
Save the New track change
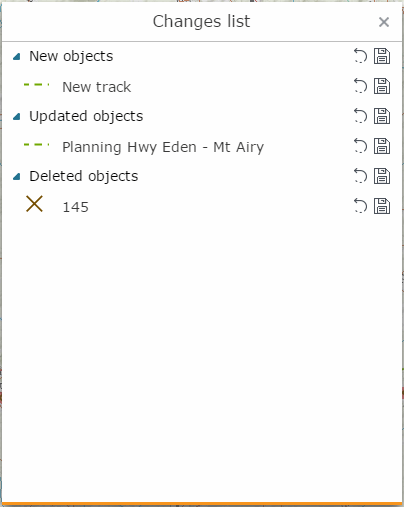click(x=382, y=86)
